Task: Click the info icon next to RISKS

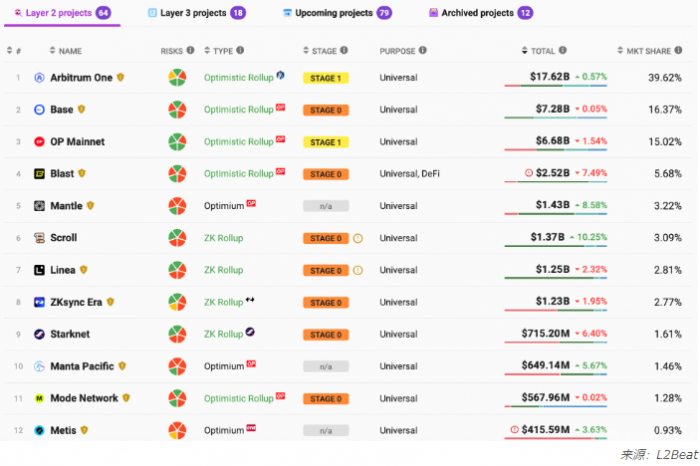Action: coord(191,50)
